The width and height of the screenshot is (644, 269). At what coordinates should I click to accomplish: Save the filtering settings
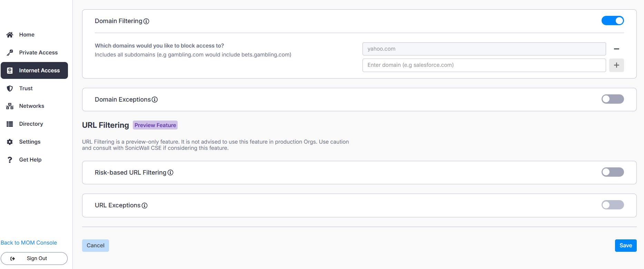click(625, 246)
